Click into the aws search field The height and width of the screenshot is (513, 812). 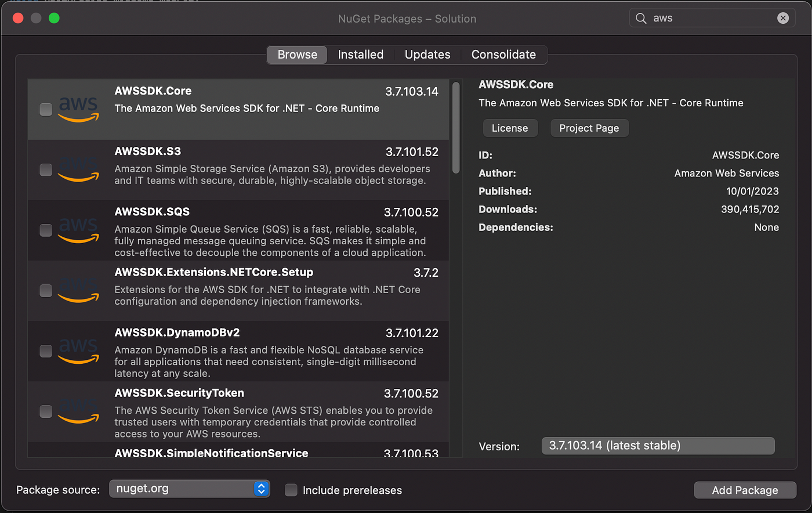(x=711, y=18)
